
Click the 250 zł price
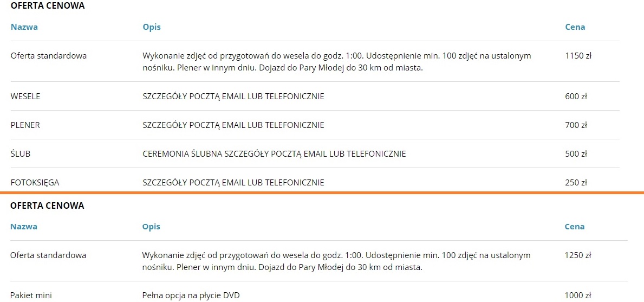(x=576, y=183)
